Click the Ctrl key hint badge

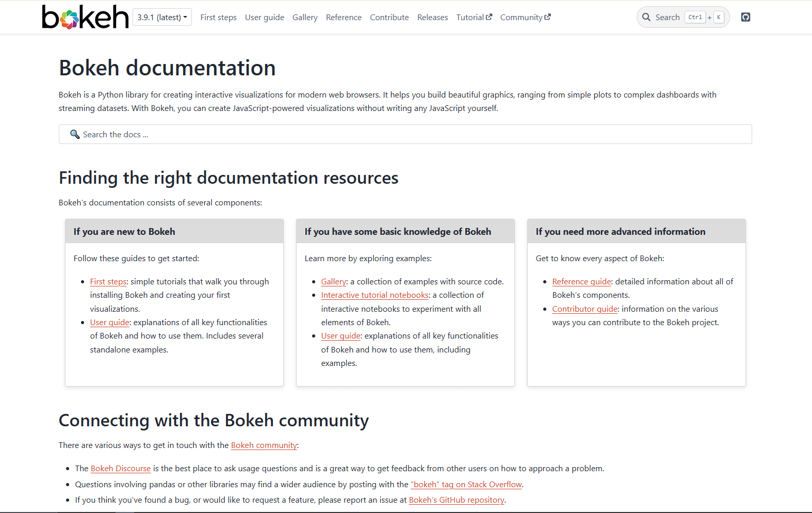(x=695, y=17)
